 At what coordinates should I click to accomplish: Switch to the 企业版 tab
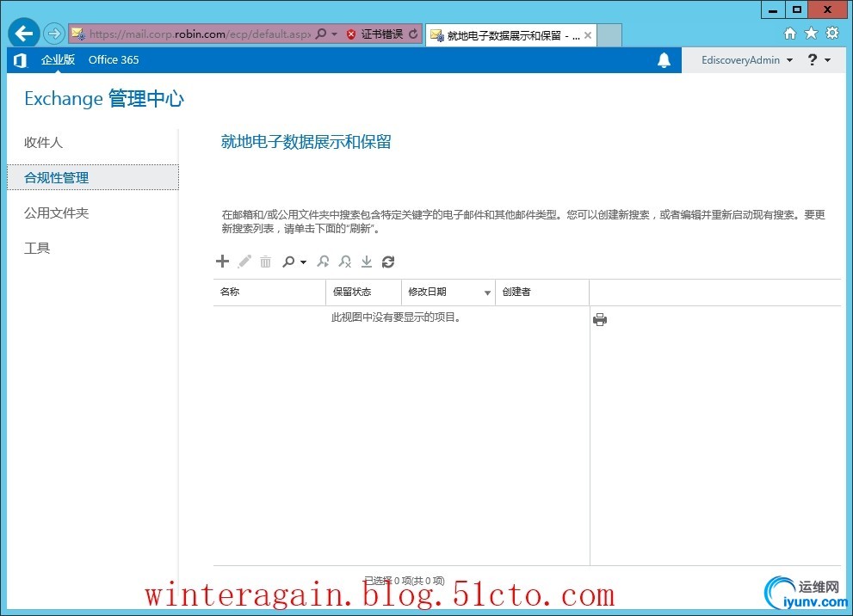58,60
